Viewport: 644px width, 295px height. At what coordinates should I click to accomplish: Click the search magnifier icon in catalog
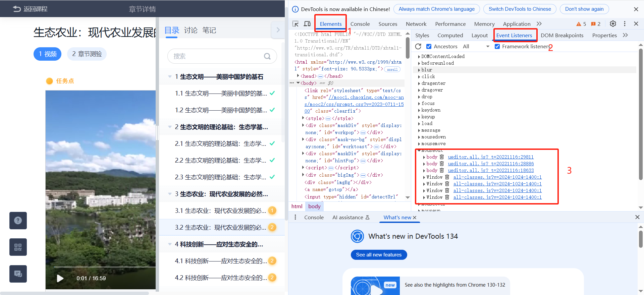tap(267, 56)
